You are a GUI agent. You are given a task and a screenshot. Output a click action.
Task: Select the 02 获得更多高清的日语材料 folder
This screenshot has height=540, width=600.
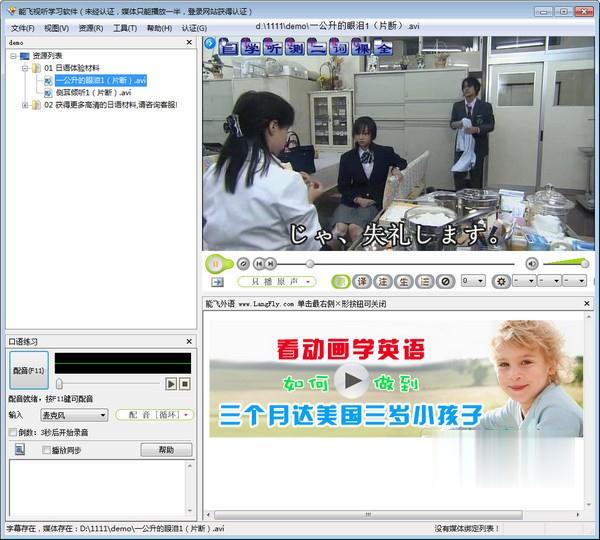coord(111,105)
